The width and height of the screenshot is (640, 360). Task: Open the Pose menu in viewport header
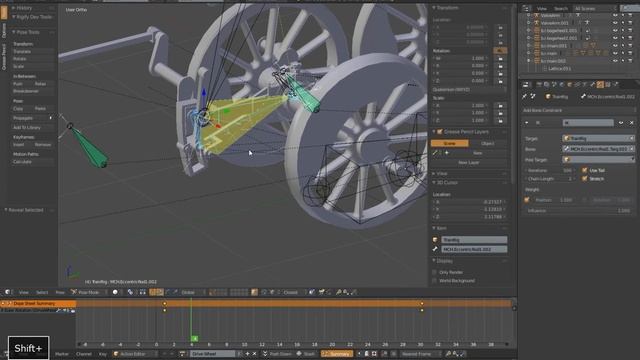[x=60, y=292]
